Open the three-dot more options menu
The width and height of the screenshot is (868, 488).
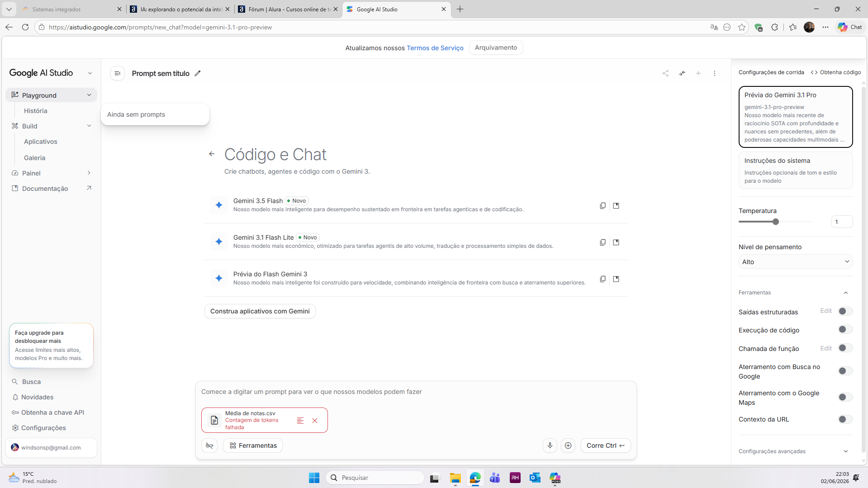pyautogui.click(x=715, y=73)
